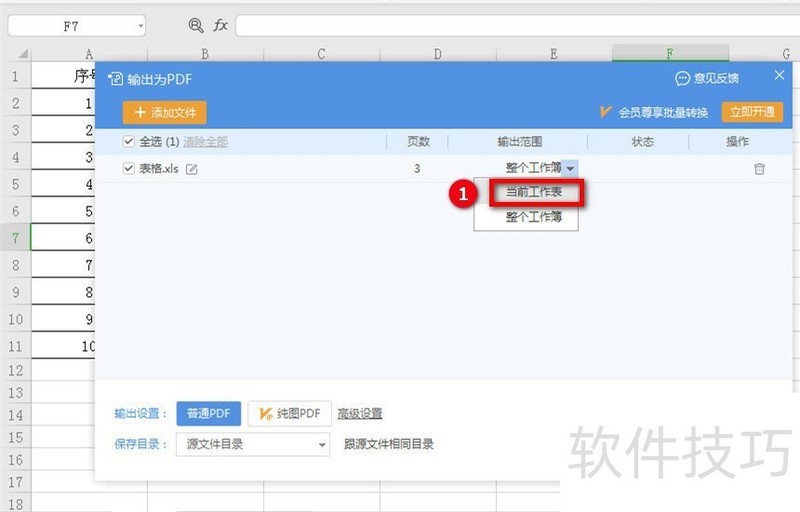Select column B header
Screen dimensions: 800x512
pyautogui.click(x=205, y=54)
